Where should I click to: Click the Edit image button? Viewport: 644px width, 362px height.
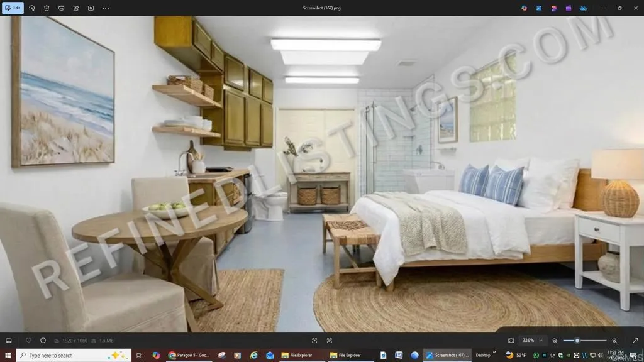pos(13,8)
